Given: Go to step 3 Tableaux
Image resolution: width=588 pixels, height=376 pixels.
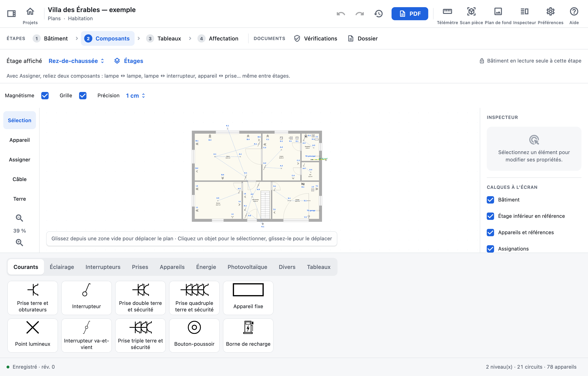Looking at the screenshot, I should pyautogui.click(x=164, y=39).
